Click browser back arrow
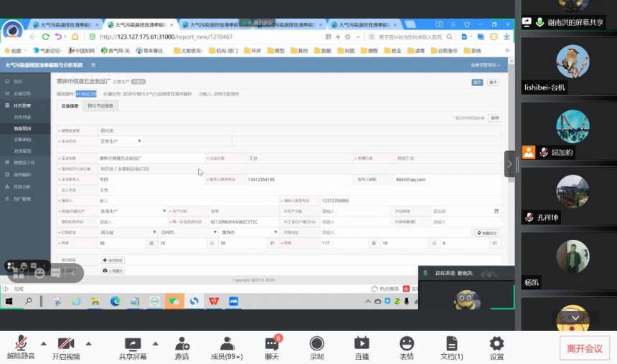Viewport: 617px width, 364px height. click(x=33, y=37)
